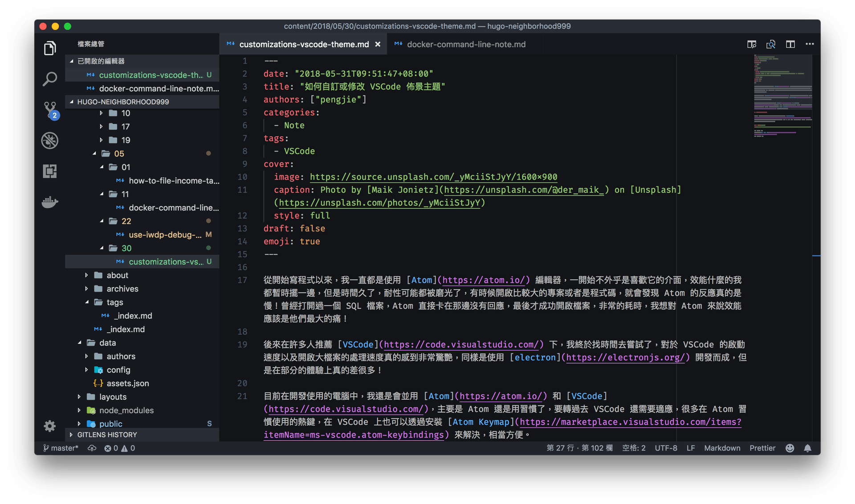Change line ending via LF
The width and height of the screenshot is (855, 504).
[x=691, y=448]
